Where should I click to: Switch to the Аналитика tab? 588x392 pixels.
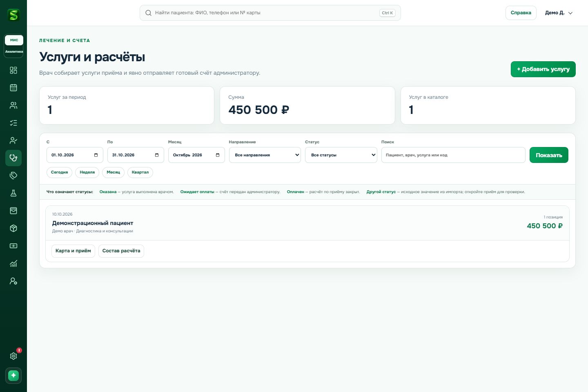point(14,51)
